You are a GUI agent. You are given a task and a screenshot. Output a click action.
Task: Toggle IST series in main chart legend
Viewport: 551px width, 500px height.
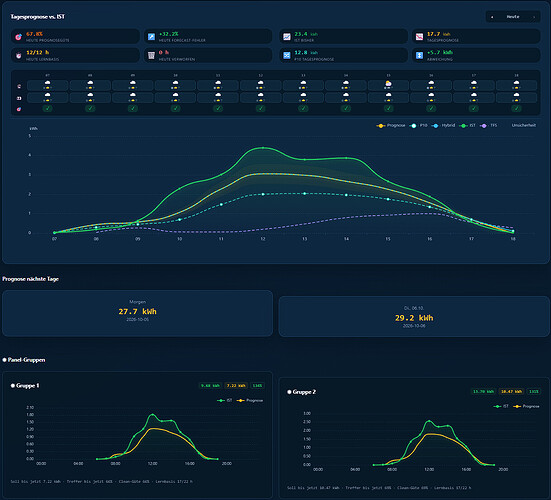[468, 125]
